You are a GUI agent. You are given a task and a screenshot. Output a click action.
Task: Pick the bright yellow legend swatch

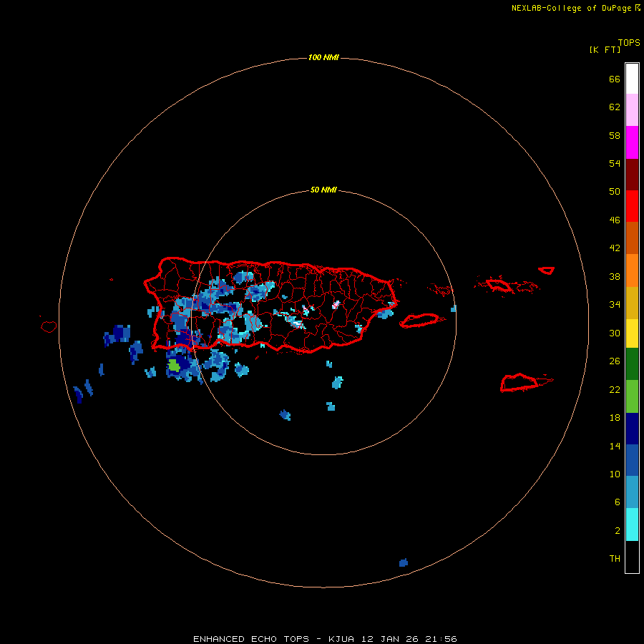point(632,333)
